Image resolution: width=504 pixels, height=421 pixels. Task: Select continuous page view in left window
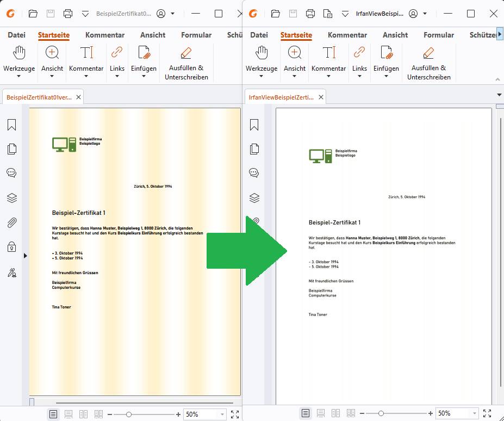(68, 414)
